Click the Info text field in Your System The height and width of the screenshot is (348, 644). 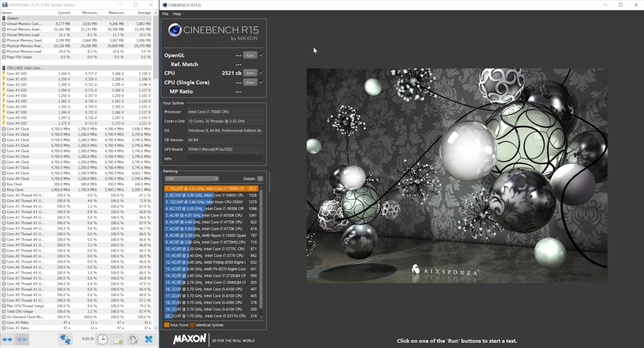click(224, 159)
